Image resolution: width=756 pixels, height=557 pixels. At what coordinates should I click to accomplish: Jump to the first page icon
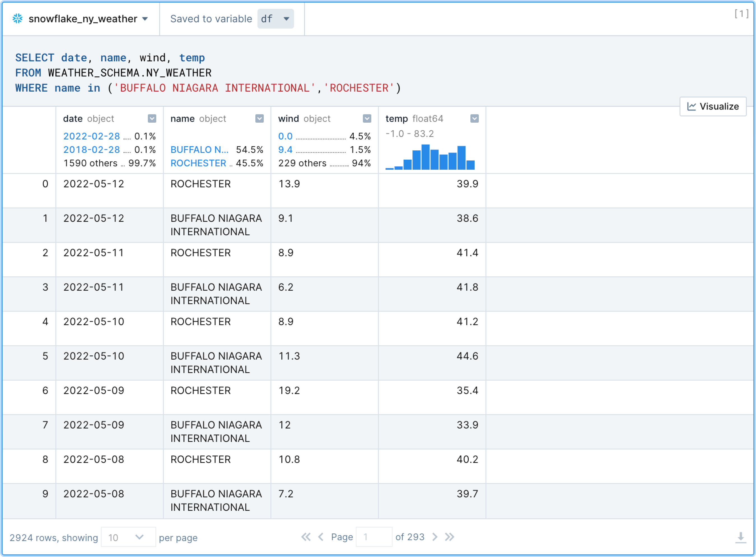coord(306,537)
